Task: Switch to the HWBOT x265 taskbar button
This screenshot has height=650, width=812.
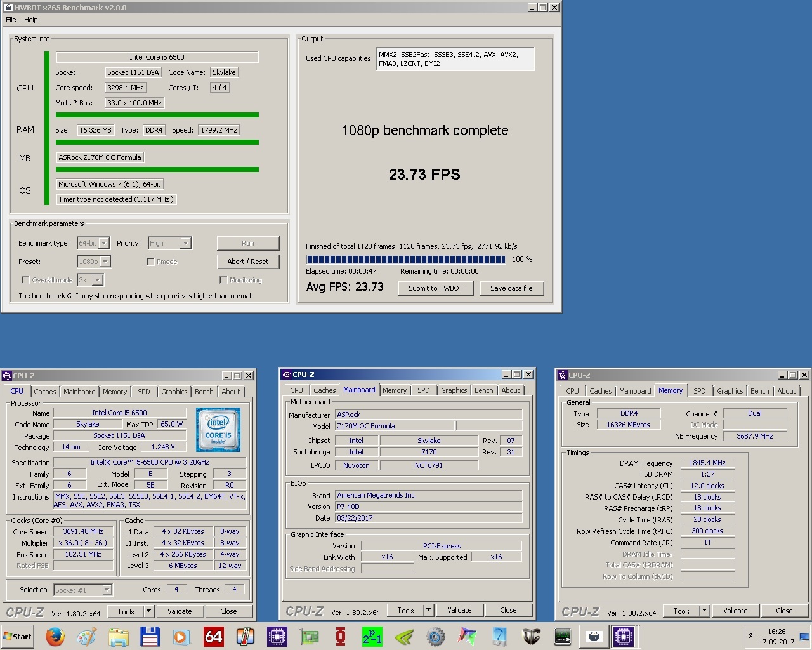Action: click(x=594, y=636)
